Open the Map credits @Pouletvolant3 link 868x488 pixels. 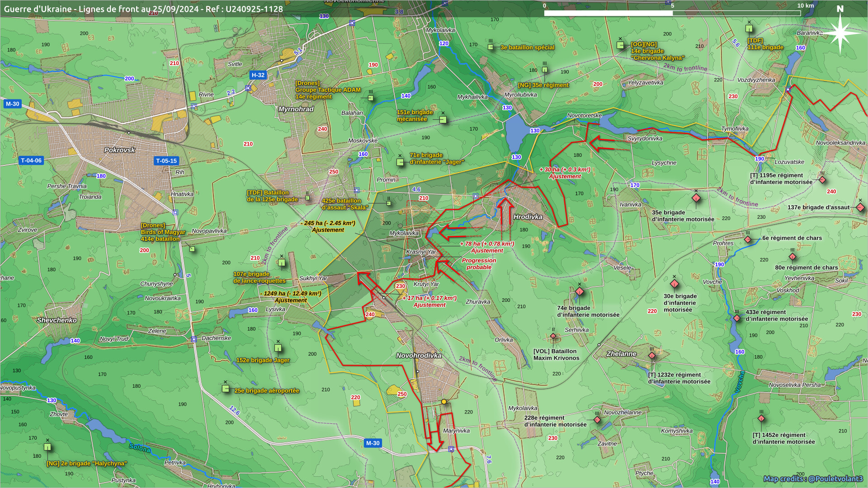(813, 479)
